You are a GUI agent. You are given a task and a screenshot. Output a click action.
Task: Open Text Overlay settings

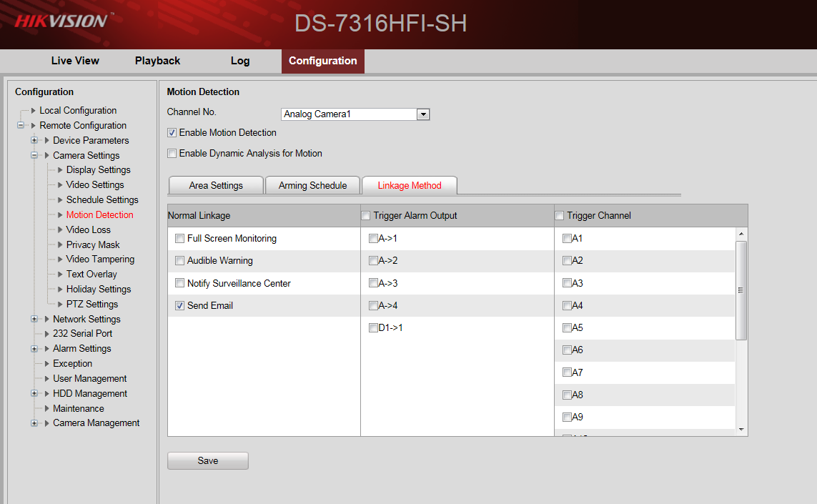[x=91, y=274]
